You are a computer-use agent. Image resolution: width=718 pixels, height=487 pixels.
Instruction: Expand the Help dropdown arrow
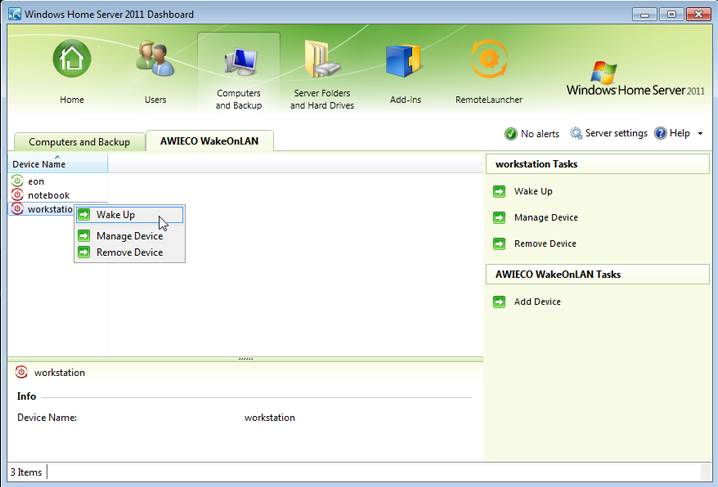coord(700,134)
